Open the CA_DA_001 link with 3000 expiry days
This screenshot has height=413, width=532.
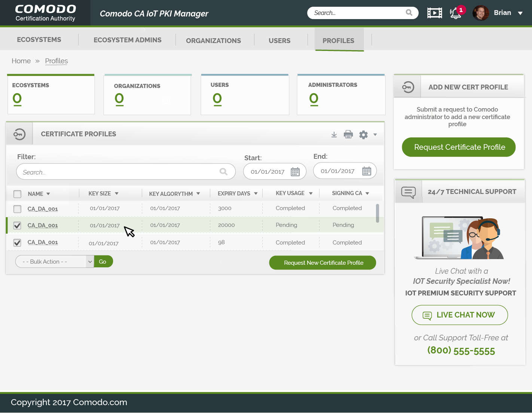point(43,209)
